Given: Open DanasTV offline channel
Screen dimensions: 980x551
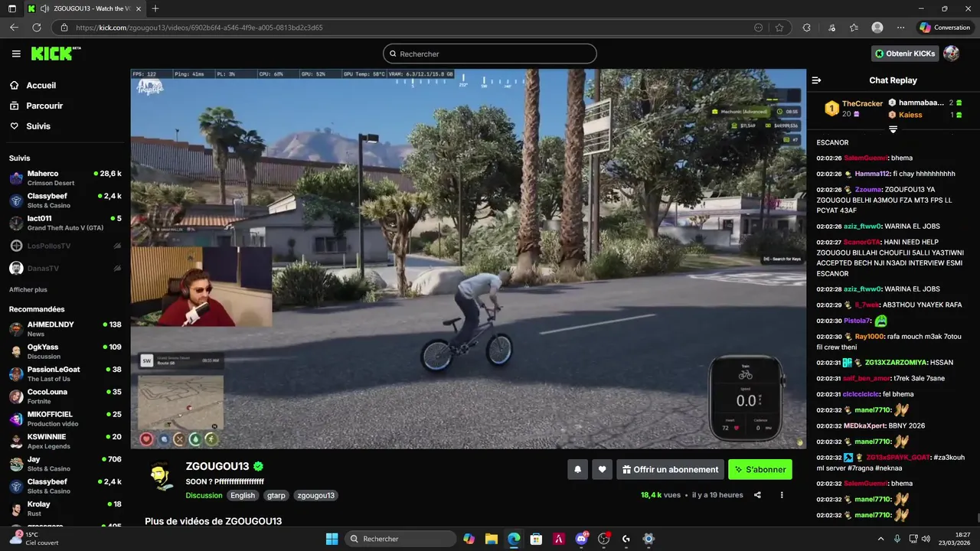Looking at the screenshot, I should pos(65,269).
